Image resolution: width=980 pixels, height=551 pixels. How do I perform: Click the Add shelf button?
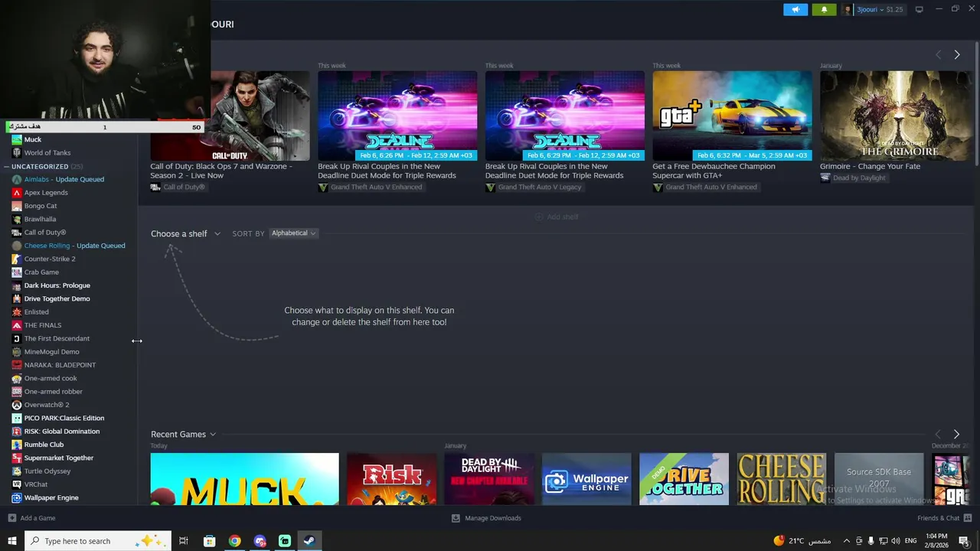557,217
